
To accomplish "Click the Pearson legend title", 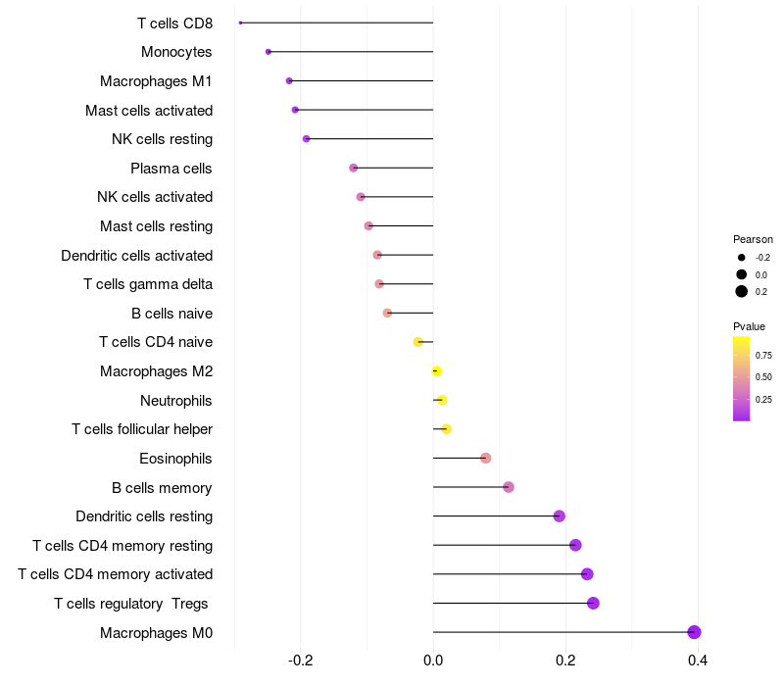I will pyautogui.click(x=753, y=239).
